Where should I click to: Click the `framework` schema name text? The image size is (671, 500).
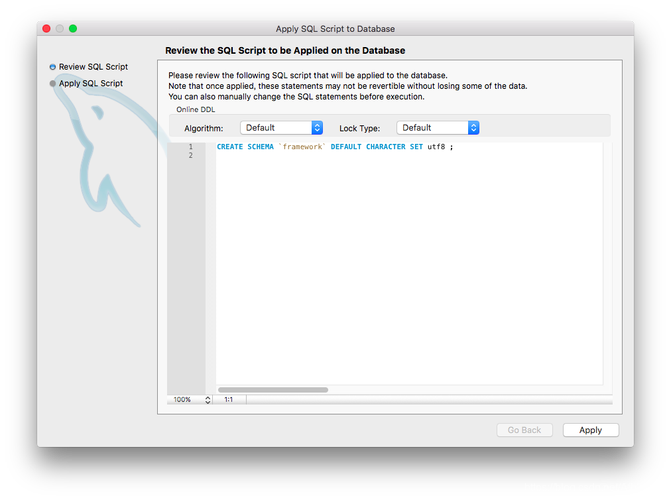[x=302, y=146]
